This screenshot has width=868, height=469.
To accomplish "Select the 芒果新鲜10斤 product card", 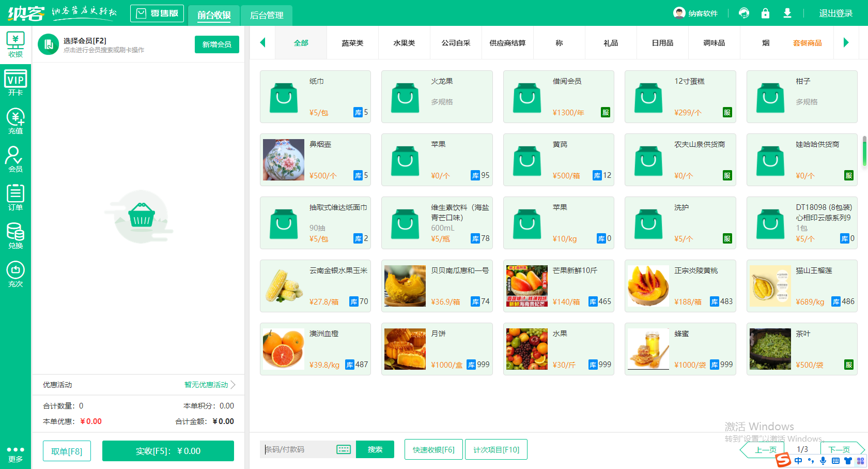I will coord(559,286).
